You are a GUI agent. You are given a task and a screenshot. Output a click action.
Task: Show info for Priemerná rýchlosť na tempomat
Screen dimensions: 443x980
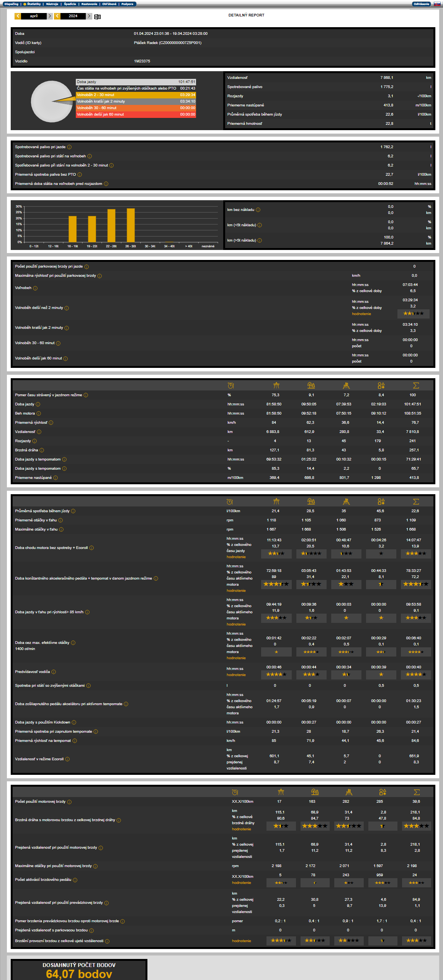75,741
